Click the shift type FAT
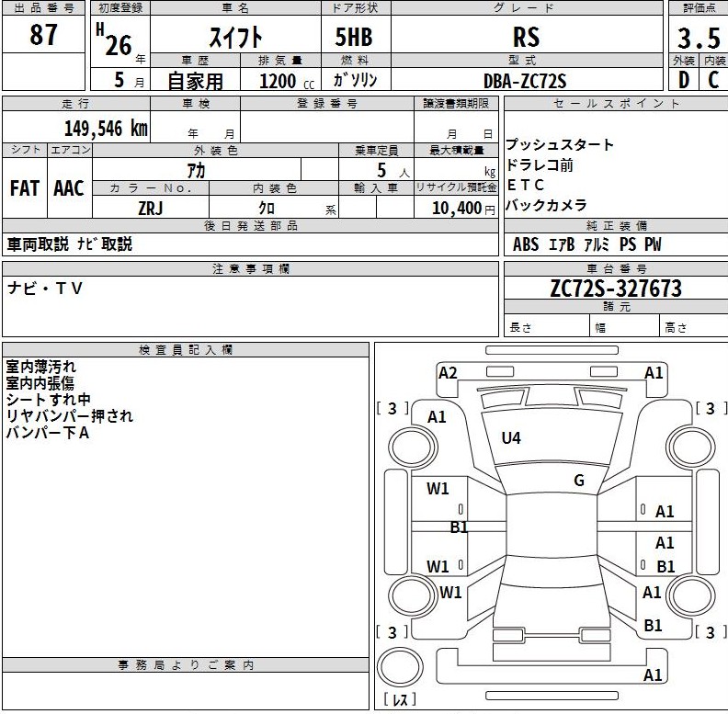 pyautogui.click(x=25, y=188)
